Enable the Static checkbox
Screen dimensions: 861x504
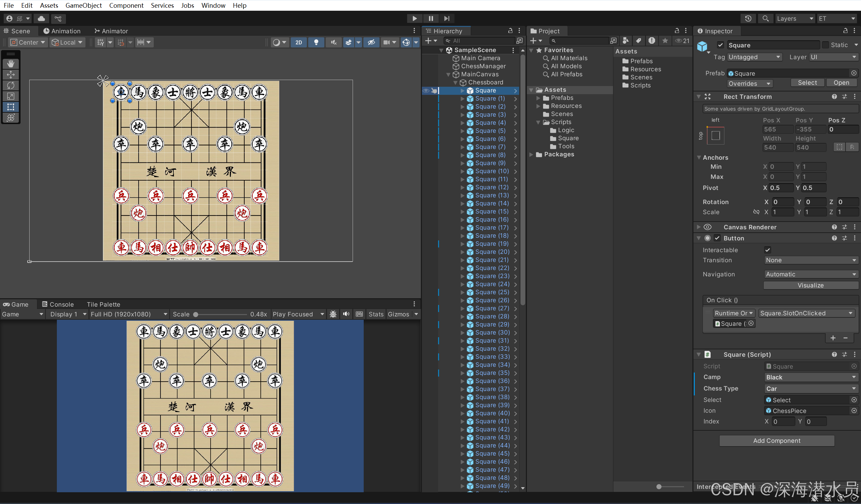click(825, 45)
